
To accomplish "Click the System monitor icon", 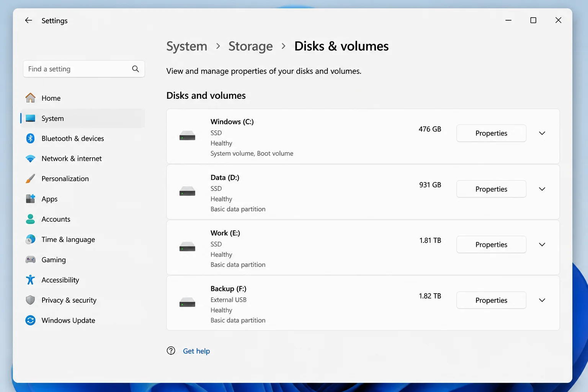I will (x=31, y=118).
